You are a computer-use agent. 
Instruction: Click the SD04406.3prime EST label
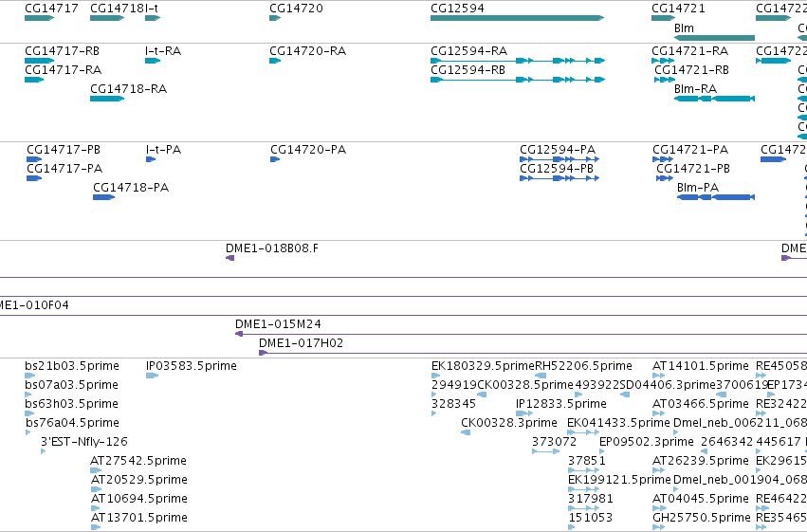(x=668, y=385)
